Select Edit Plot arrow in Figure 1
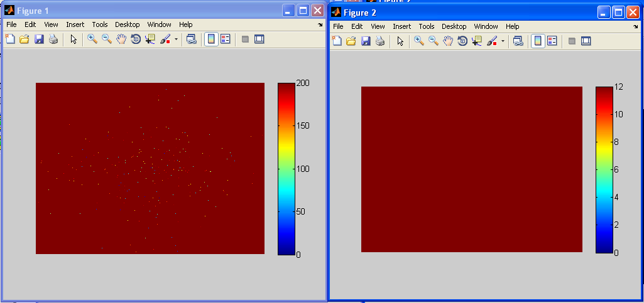Screen dimensions: 644x303 (x=74, y=40)
